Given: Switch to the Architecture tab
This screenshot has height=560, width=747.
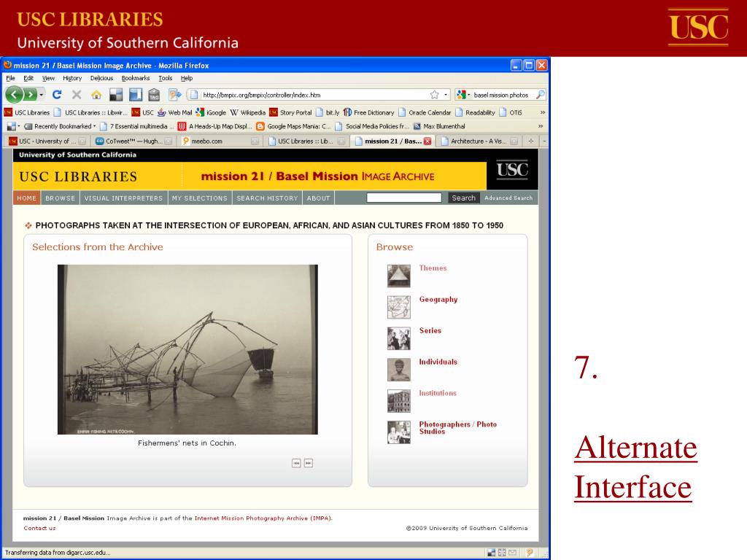Looking at the screenshot, I should pyautogui.click(x=479, y=141).
